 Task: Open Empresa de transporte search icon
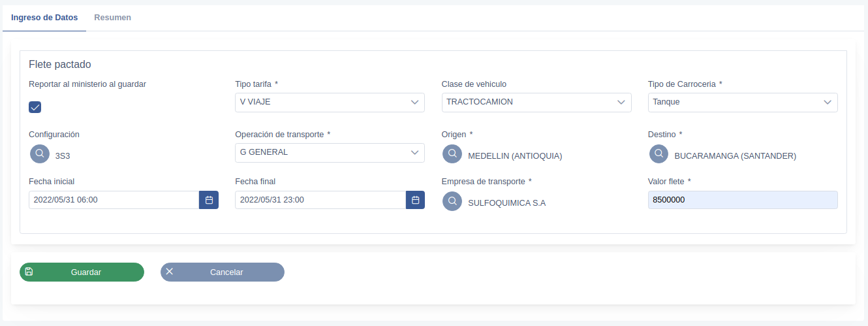pos(452,201)
